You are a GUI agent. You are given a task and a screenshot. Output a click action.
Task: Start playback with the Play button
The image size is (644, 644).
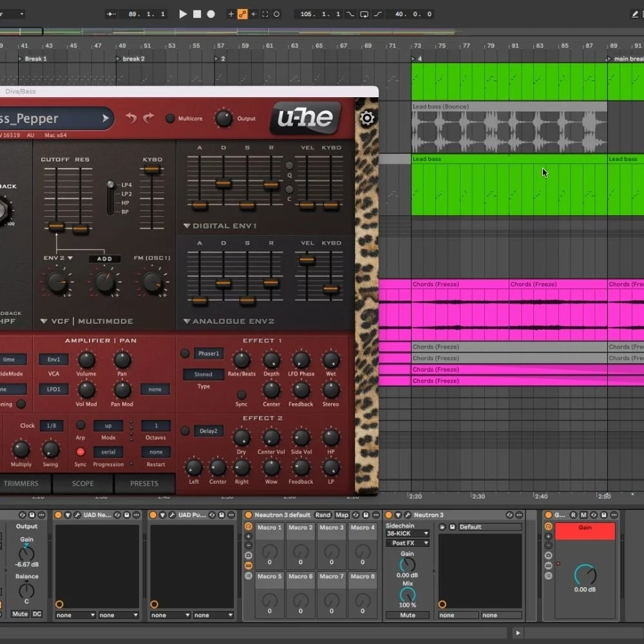point(183,14)
